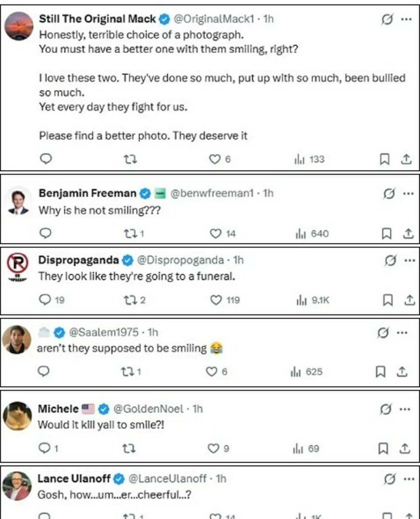The width and height of the screenshot is (420, 519).
Task: Share Still The Original Mack's tweet
Action: (x=406, y=159)
